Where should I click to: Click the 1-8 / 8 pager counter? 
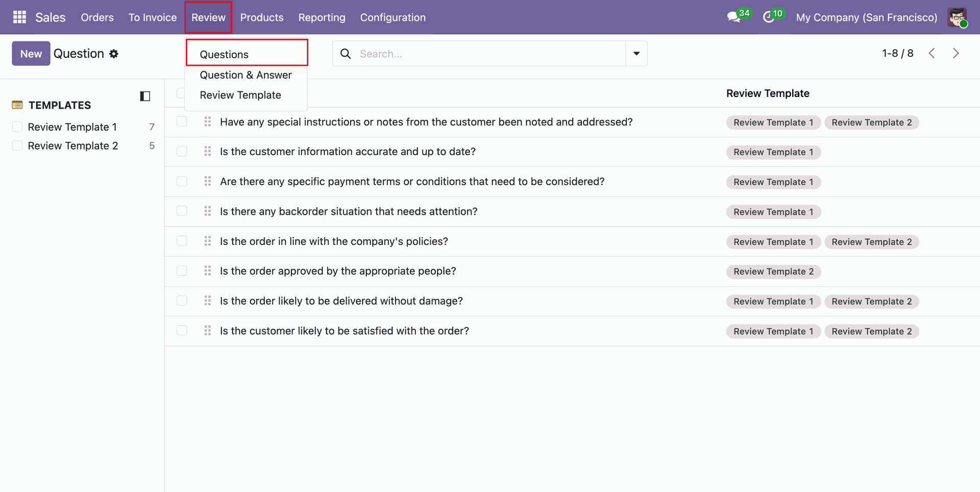click(x=897, y=53)
